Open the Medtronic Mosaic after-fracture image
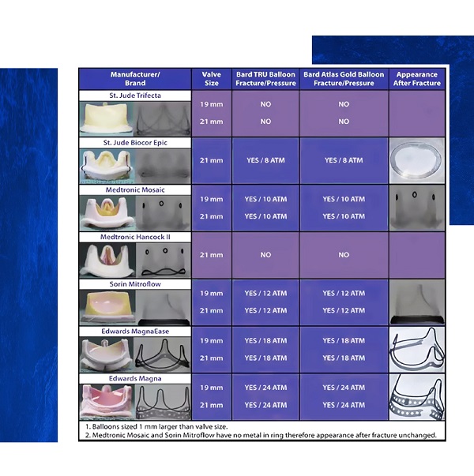474x476 pixels. (x=417, y=208)
